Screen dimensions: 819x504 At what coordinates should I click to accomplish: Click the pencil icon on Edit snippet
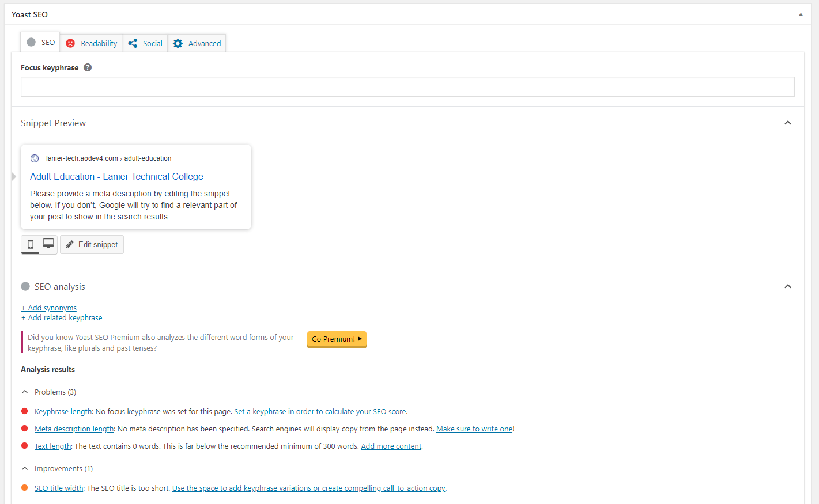tap(70, 244)
